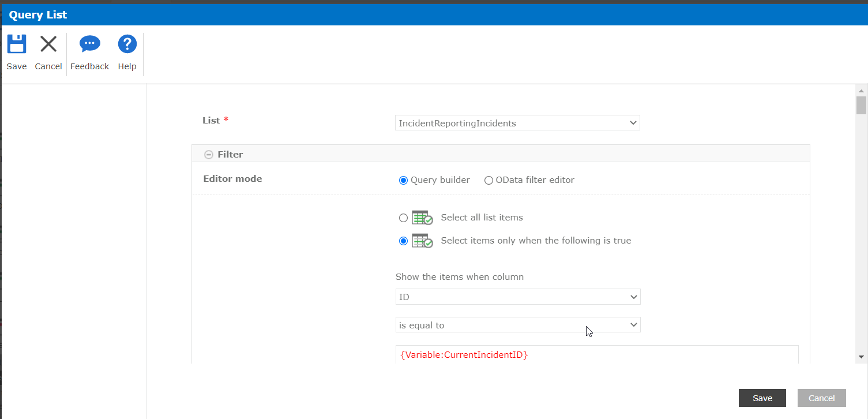Click the vertical scrollbar thumb
This screenshot has height=419, width=868.
pos(861,106)
